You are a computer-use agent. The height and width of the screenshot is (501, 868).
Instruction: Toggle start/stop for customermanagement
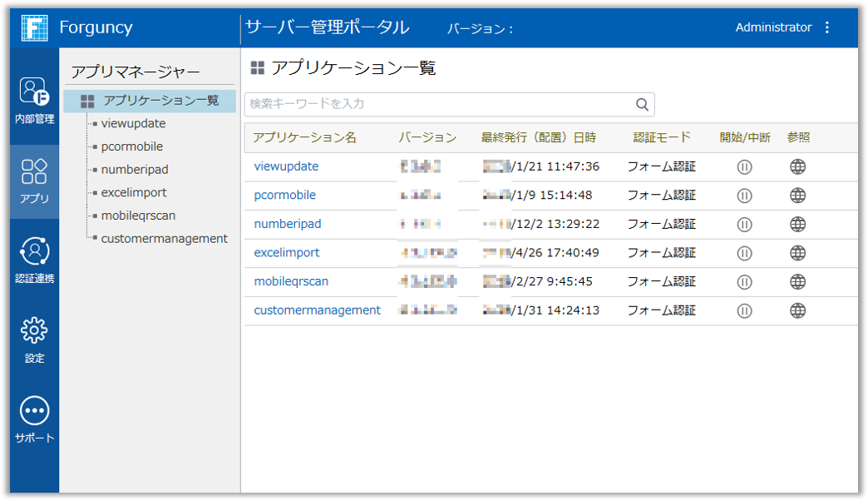pos(745,310)
